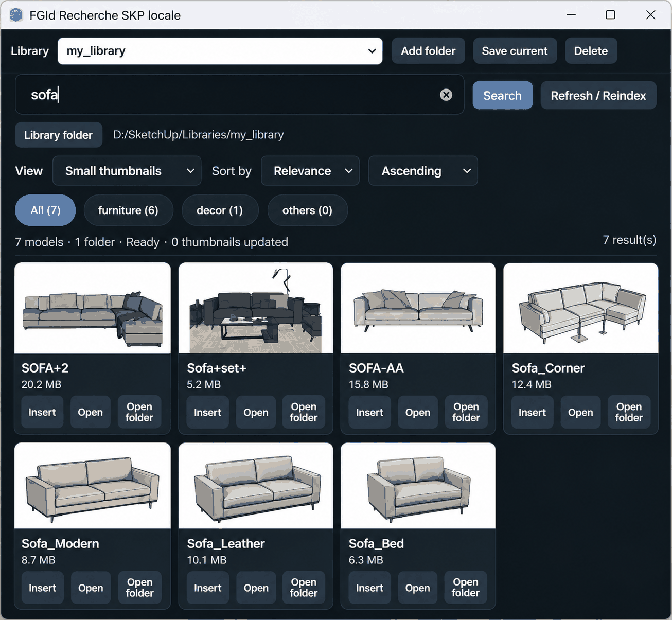Viewport: 672px width, 620px height.
Task: Insert the SOFA+2 model
Action: [x=42, y=412]
